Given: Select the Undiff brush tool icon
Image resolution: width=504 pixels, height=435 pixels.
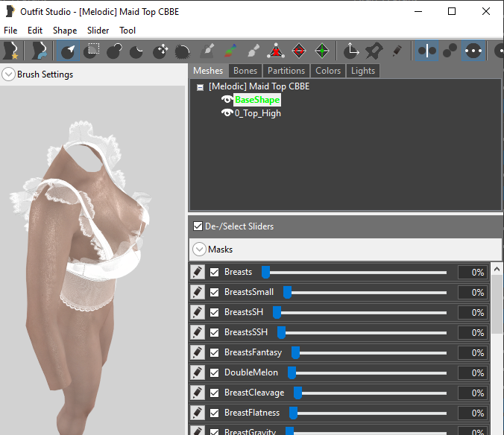Looking at the screenshot, I should pyautogui.click(x=207, y=51).
